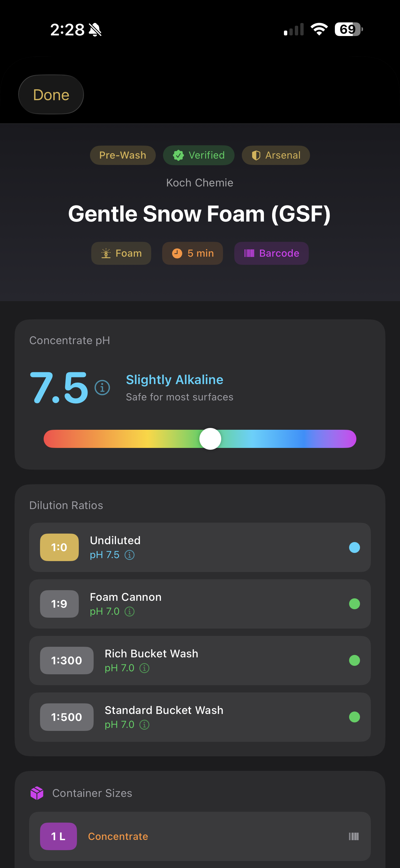Tap the info icon beside 7.5 pH
Viewport: 400px width, 868px height.
click(x=102, y=387)
